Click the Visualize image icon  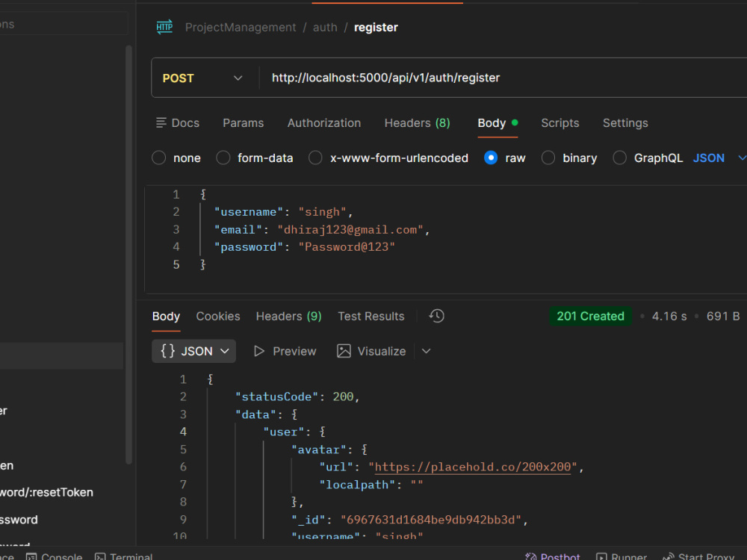[344, 352]
